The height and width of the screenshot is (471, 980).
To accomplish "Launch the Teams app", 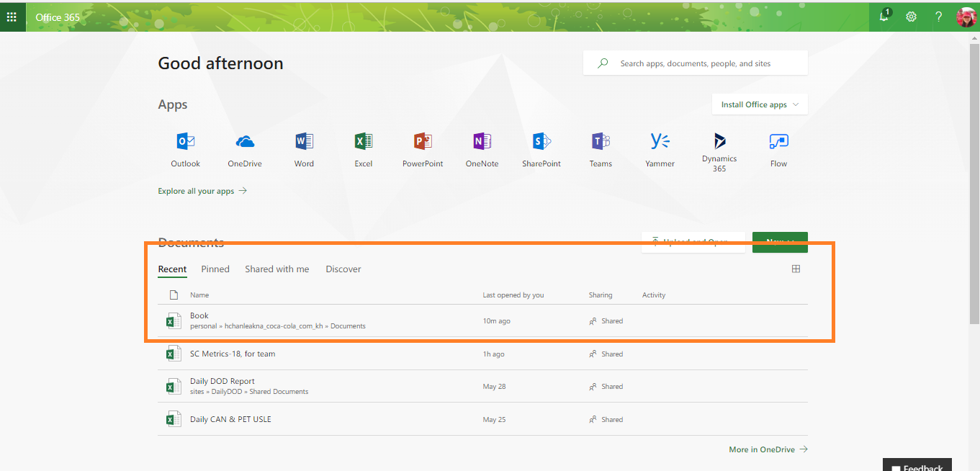I will click(601, 150).
